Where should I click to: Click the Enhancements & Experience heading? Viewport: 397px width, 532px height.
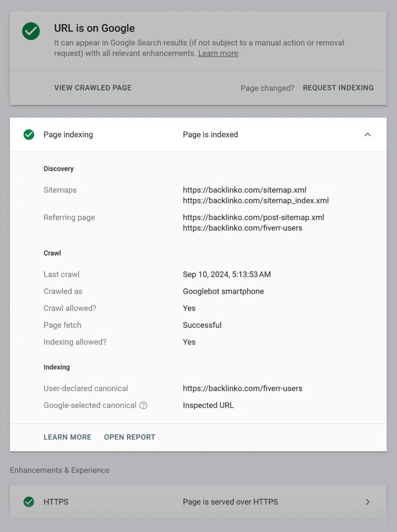(x=60, y=470)
